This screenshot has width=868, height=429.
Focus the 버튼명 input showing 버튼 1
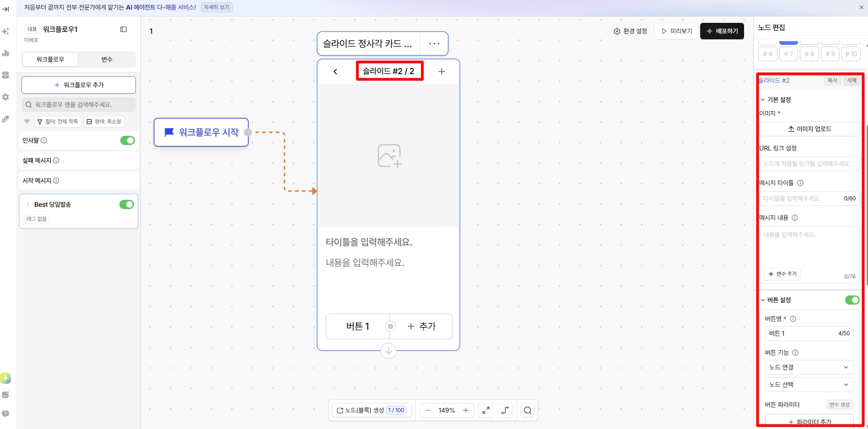tap(809, 333)
